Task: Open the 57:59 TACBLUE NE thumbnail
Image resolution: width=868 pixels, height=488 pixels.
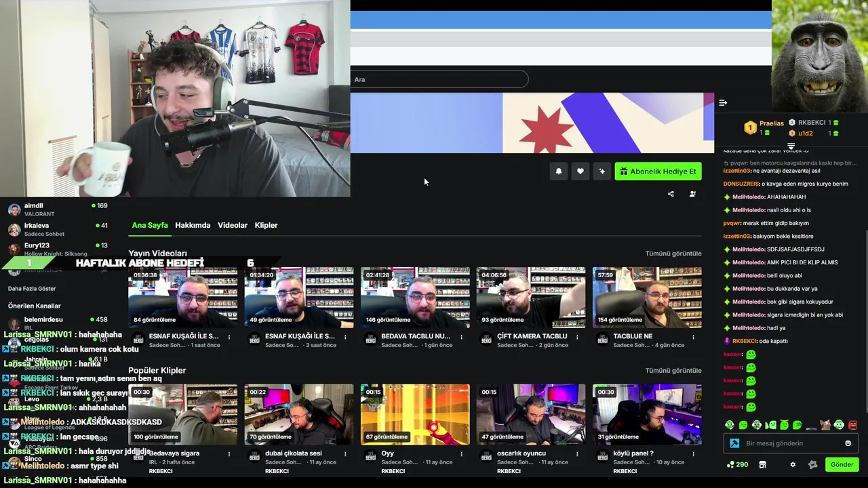Action: click(647, 298)
